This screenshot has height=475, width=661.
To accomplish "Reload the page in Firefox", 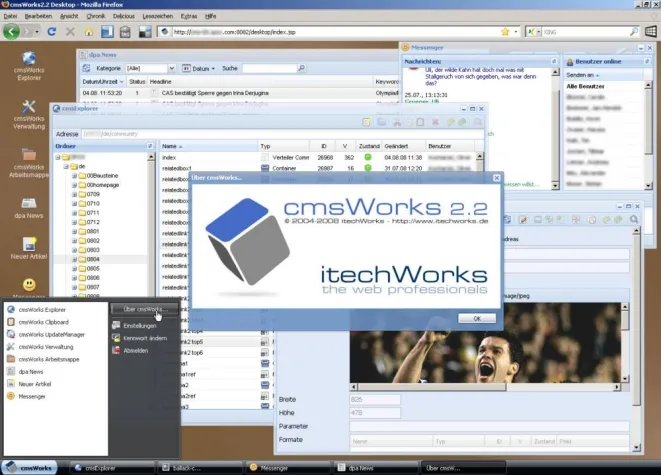I will click(x=51, y=32).
